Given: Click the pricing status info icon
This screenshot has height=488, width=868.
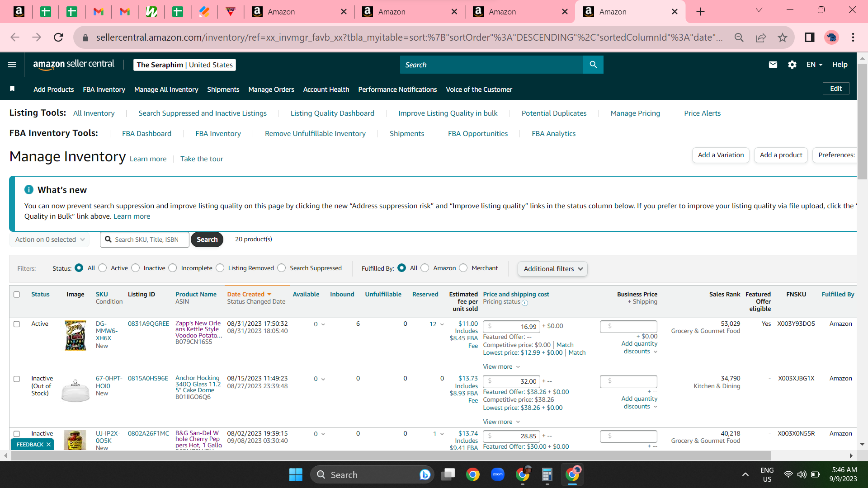Looking at the screenshot, I should tap(525, 303).
